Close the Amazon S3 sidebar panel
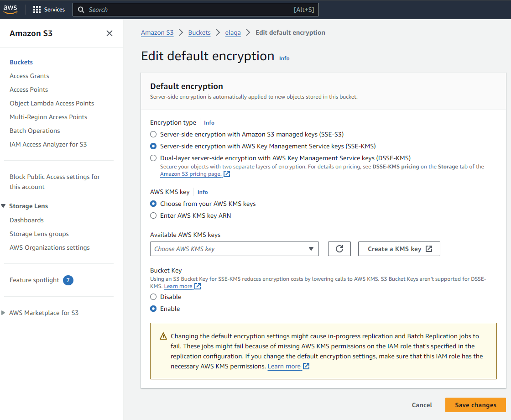The image size is (511, 420). point(109,33)
